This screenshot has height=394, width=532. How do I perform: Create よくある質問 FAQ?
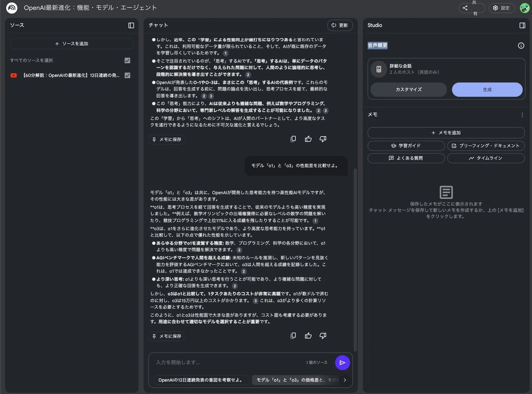tap(406, 158)
